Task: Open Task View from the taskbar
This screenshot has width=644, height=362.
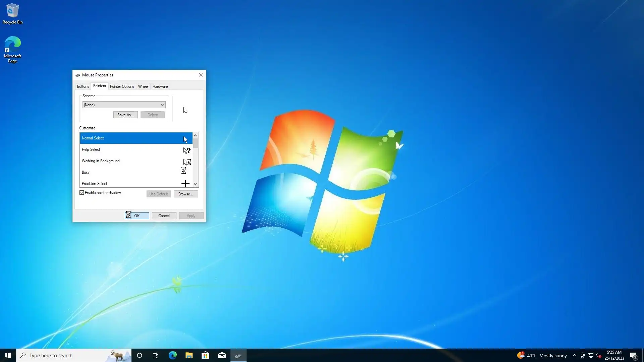Action: click(x=156, y=355)
